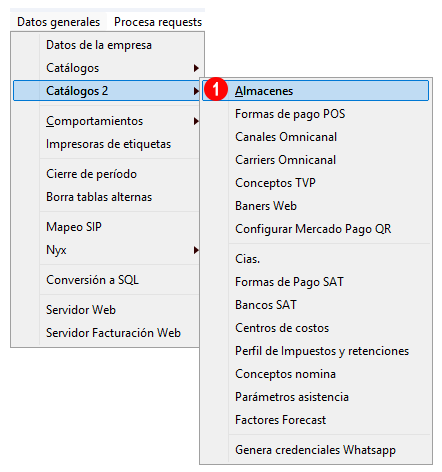This screenshot has width=442, height=472.
Task: Open Datos de la empresa
Action: coord(99,45)
